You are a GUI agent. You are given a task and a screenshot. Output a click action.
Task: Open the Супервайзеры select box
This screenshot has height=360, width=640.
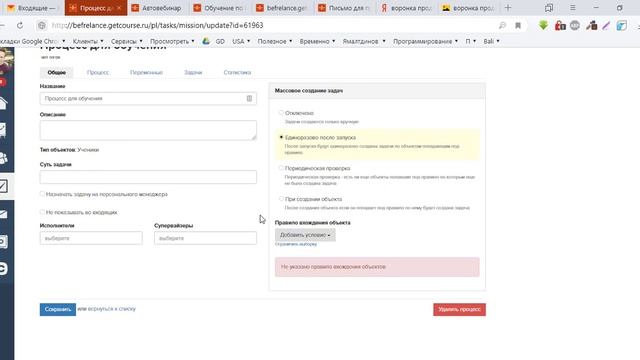pos(205,238)
